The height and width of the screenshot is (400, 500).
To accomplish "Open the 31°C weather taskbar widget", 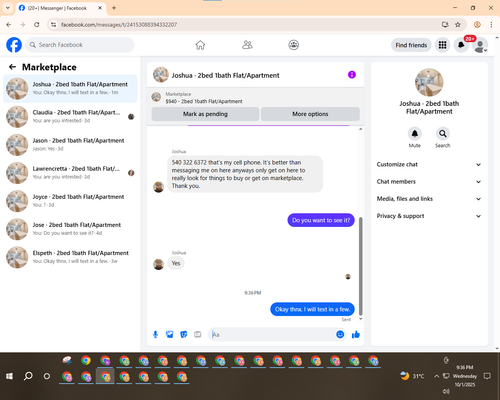I will (x=412, y=376).
